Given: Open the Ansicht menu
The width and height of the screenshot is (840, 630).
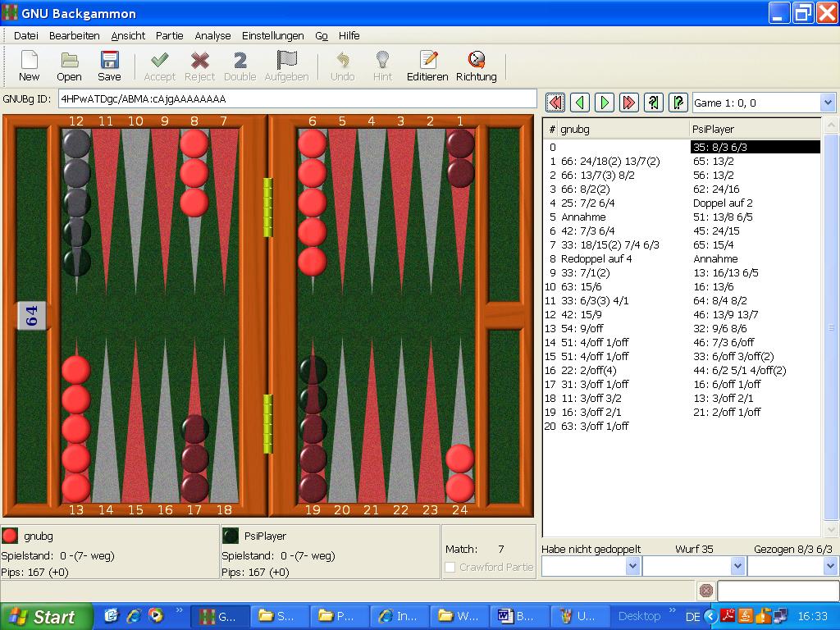Looking at the screenshot, I should (x=128, y=36).
